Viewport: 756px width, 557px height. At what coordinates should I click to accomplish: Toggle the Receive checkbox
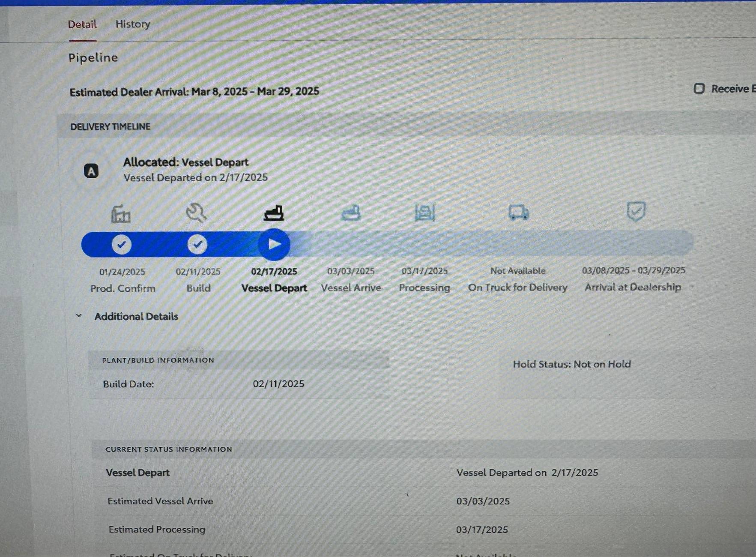699,89
